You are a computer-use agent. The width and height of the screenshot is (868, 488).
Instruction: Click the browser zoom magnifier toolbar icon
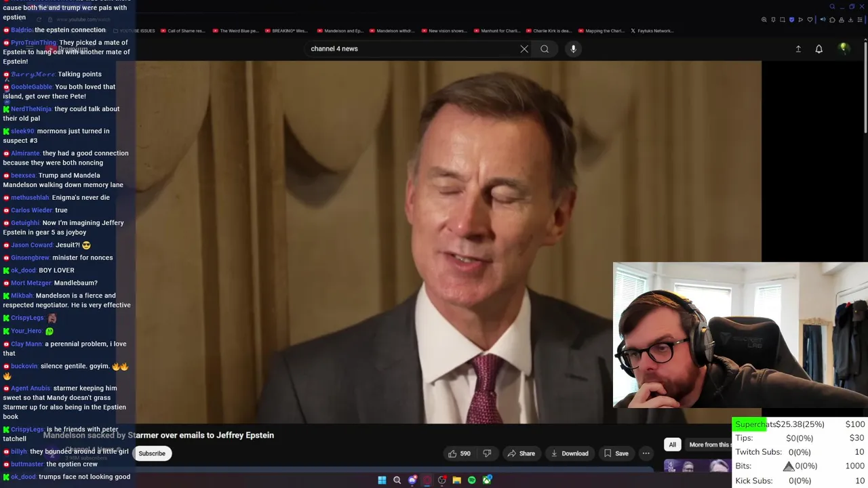point(764,20)
